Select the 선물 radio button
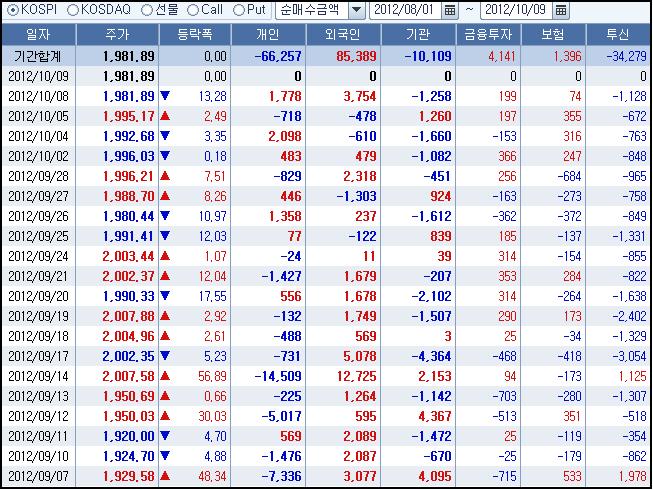The height and width of the screenshot is (490, 653). (x=147, y=10)
